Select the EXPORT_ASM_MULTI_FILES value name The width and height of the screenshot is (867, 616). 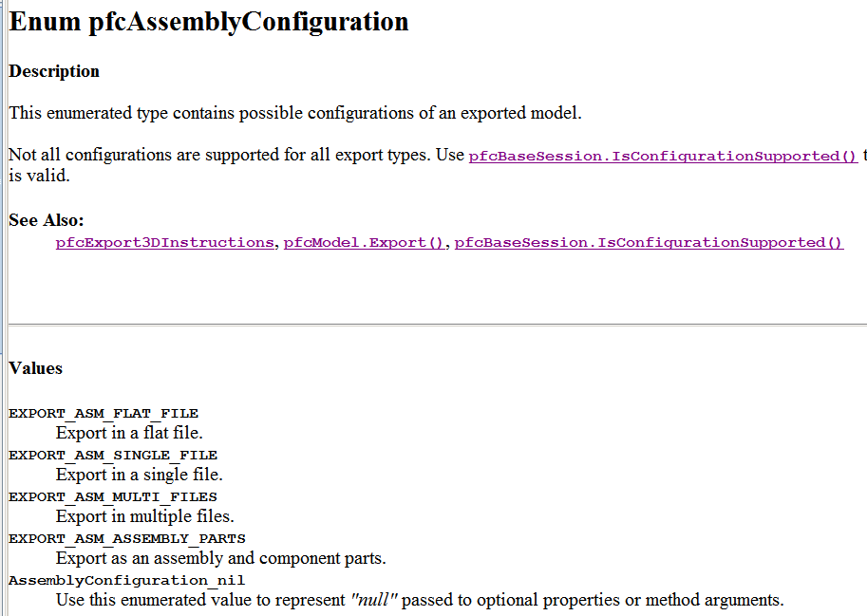pos(113,496)
